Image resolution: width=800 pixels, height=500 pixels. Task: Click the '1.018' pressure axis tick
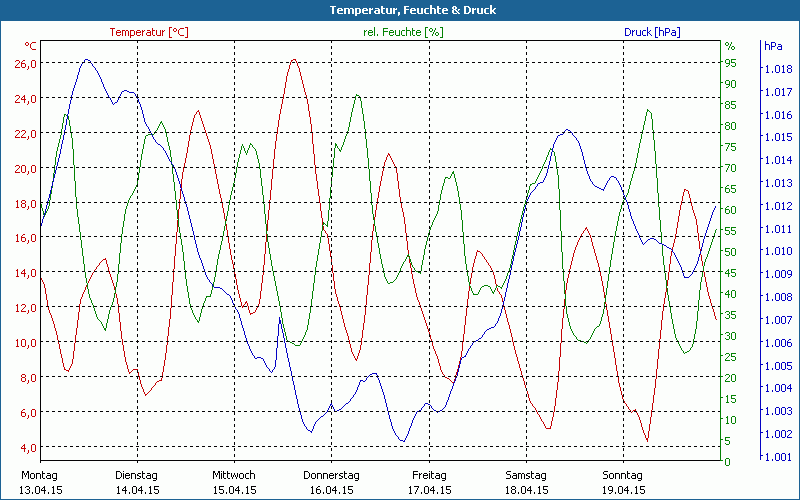(777, 70)
